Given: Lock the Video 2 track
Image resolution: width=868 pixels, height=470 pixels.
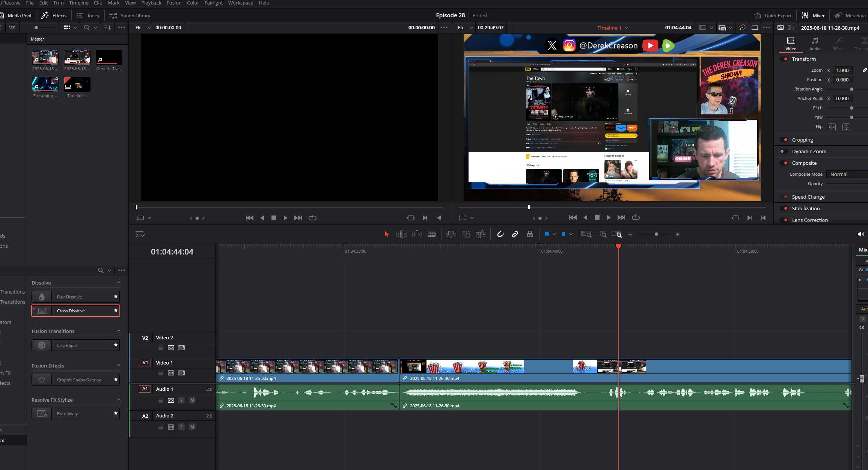Looking at the screenshot, I should pyautogui.click(x=160, y=348).
